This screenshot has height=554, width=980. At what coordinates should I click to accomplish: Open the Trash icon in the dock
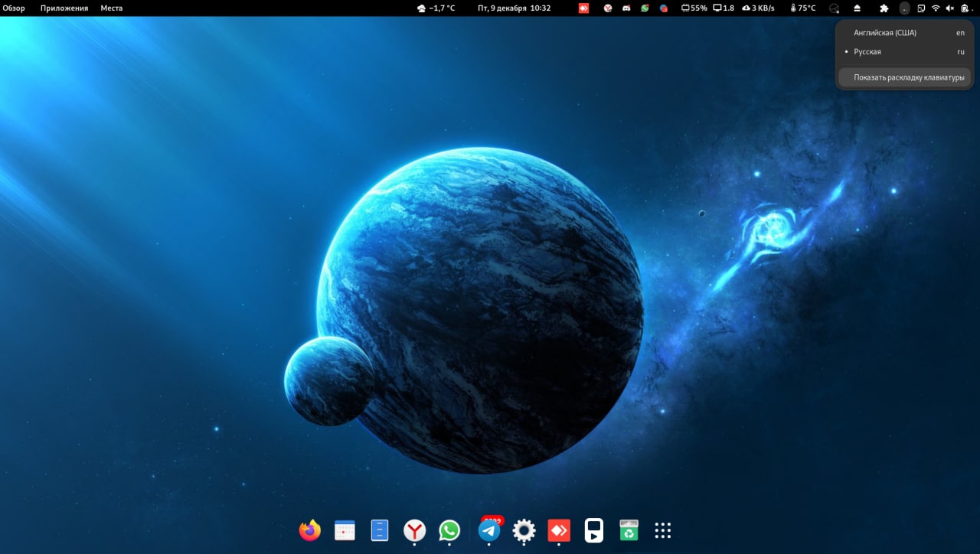tap(629, 530)
